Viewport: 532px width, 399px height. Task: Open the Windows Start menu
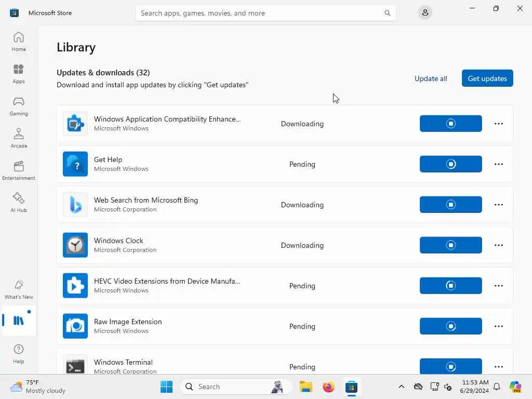click(166, 387)
